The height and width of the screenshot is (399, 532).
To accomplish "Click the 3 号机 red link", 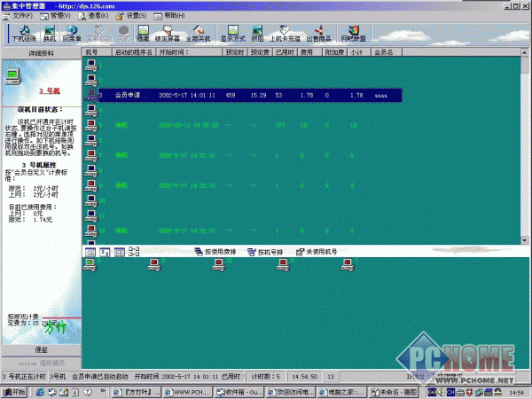I will [50, 91].
